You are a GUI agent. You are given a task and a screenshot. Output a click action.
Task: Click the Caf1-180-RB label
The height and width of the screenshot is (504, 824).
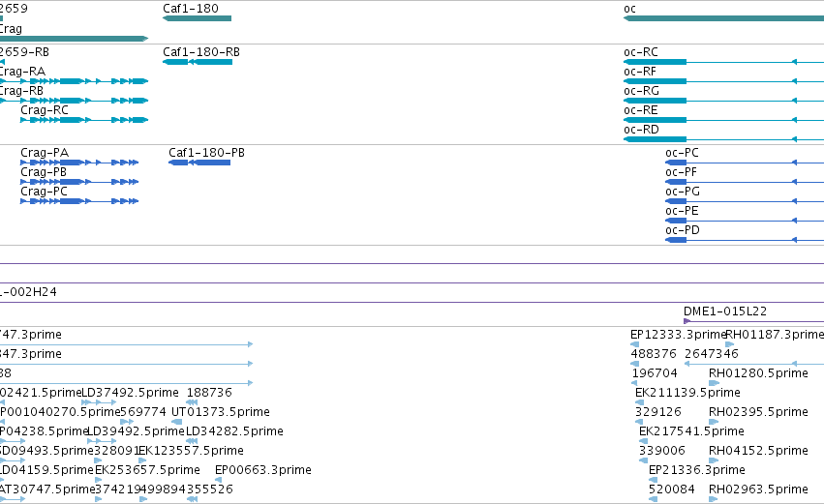coord(201,52)
